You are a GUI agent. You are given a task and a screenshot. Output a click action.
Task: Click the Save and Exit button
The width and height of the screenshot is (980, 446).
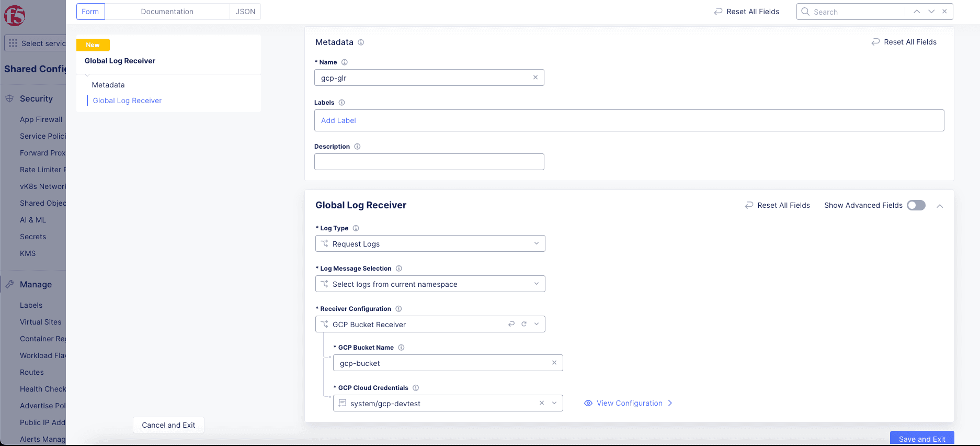pos(921,439)
